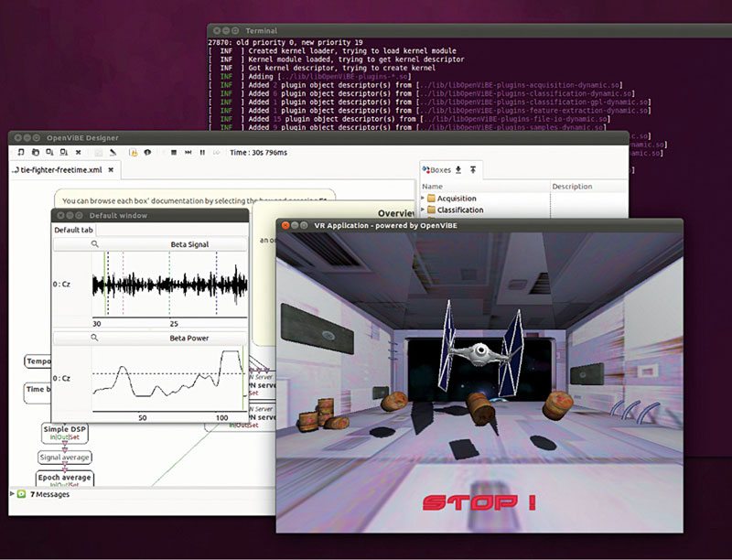Image resolution: width=732 pixels, height=560 pixels.
Task: Close the tie-fighter-freetime.xml tab
Action: click(111, 170)
